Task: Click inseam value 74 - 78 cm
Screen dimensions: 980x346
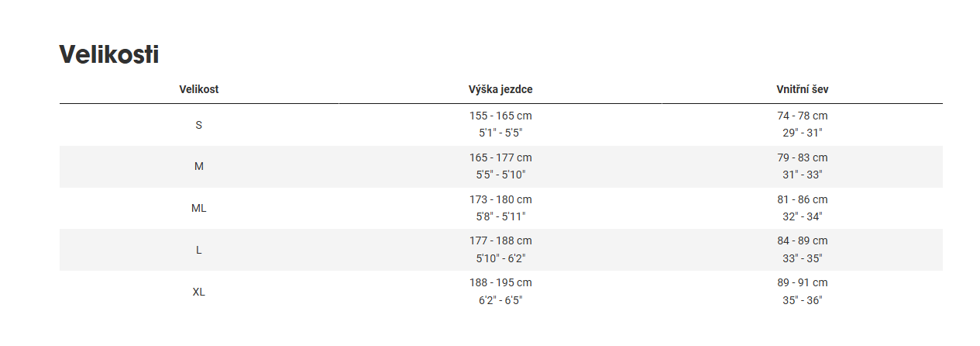Action: pos(803,116)
